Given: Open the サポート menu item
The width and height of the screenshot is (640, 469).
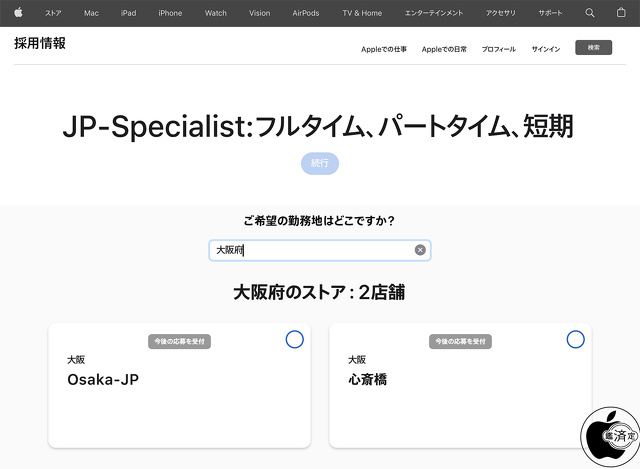Looking at the screenshot, I should click(x=550, y=13).
